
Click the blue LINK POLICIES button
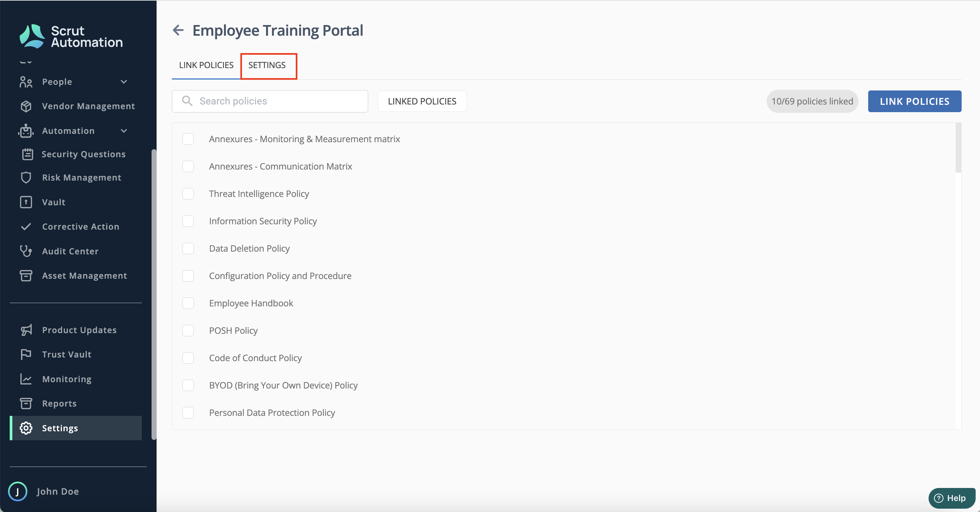coord(915,101)
